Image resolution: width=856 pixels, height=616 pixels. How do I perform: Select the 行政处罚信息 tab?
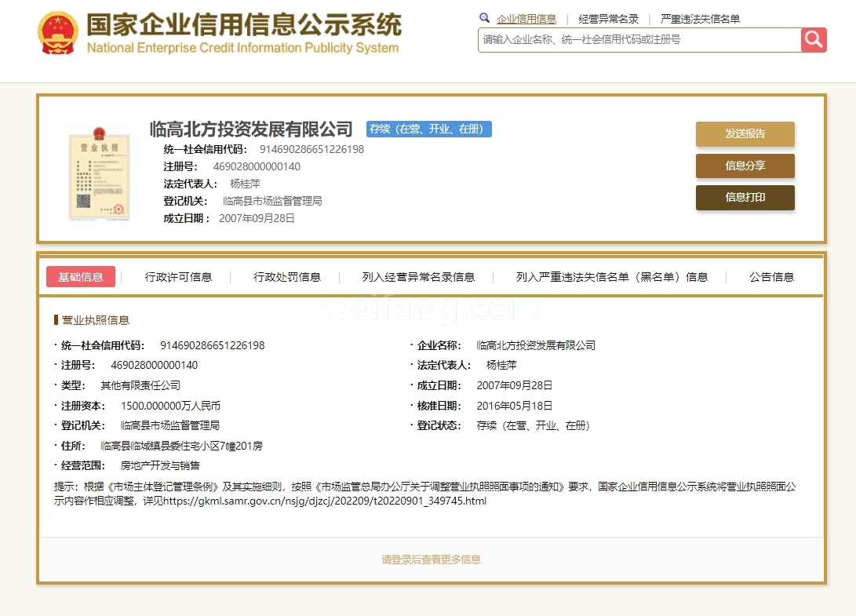point(288,276)
